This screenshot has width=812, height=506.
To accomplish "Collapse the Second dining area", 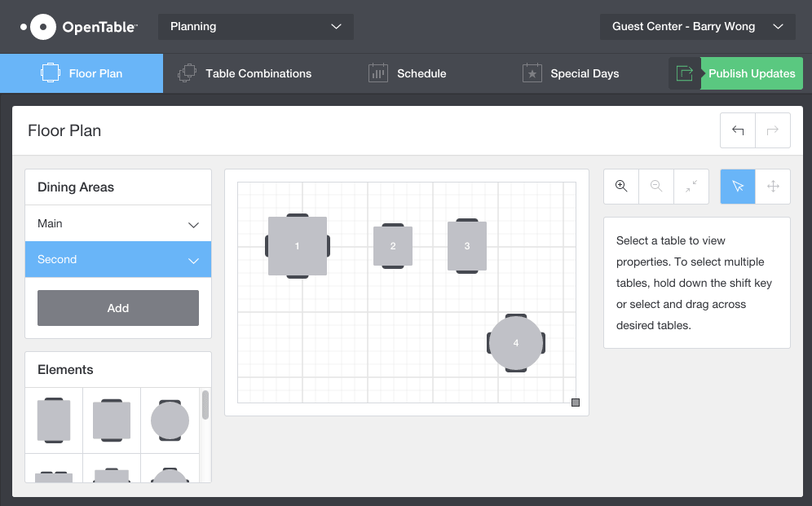I will pos(193,260).
